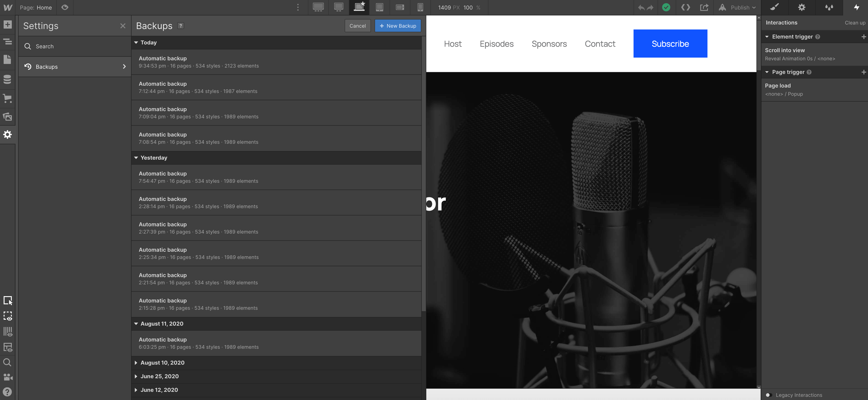Expand the August 10, 2020 backups section
The image size is (868, 400).
[x=136, y=363]
